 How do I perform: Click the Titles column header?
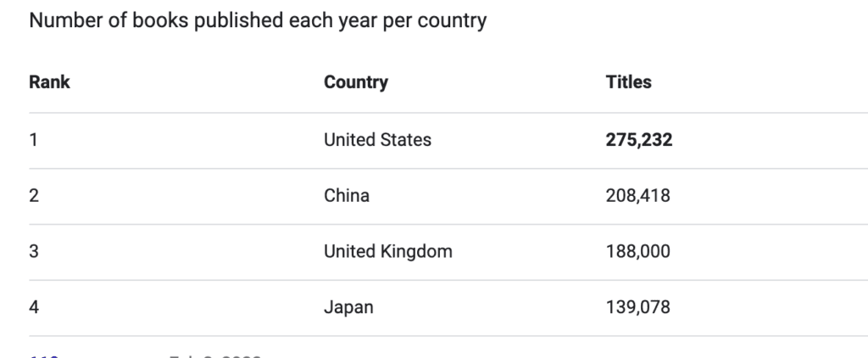coord(628,82)
